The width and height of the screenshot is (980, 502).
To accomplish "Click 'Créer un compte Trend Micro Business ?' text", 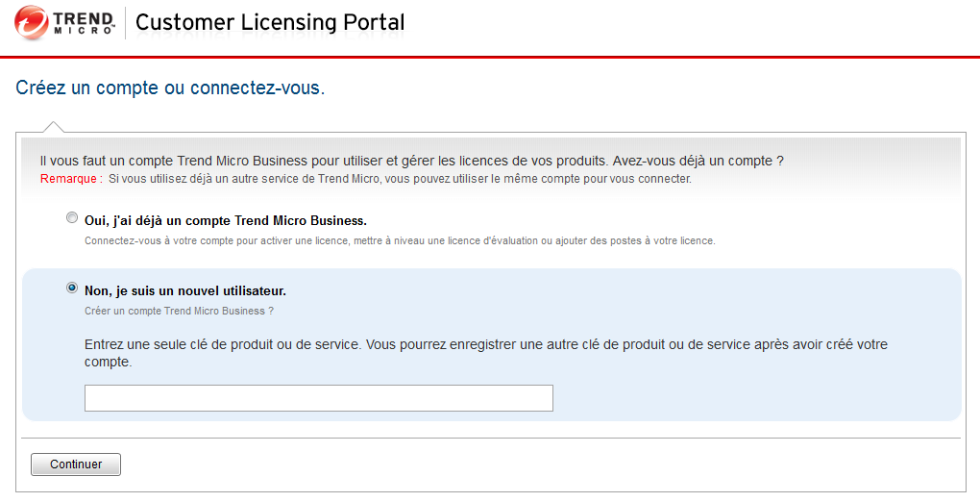I will pos(179,311).
